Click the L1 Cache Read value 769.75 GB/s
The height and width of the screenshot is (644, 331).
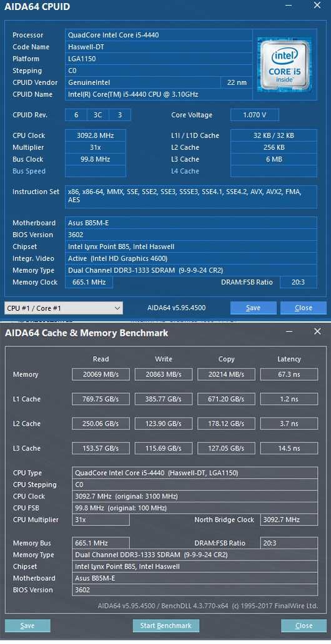click(x=101, y=399)
